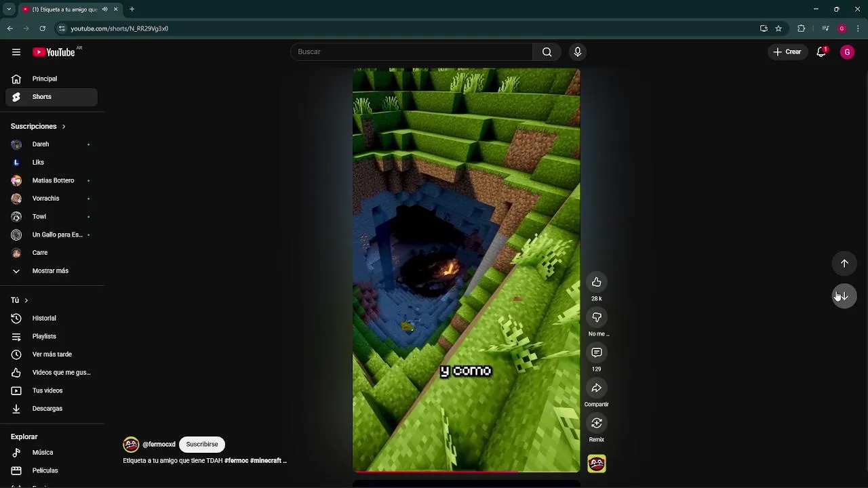
Task: Go to the next short arrow
Action: (x=844, y=296)
